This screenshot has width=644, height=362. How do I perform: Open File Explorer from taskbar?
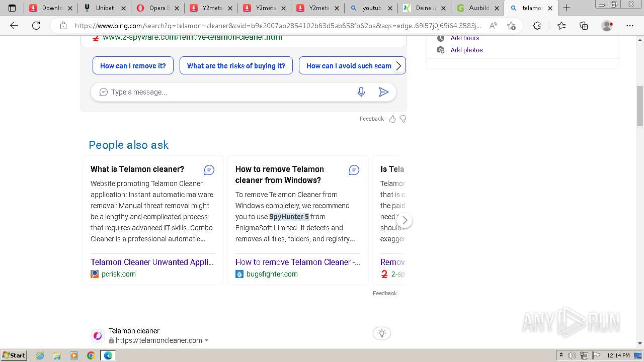tap(57, 355)
